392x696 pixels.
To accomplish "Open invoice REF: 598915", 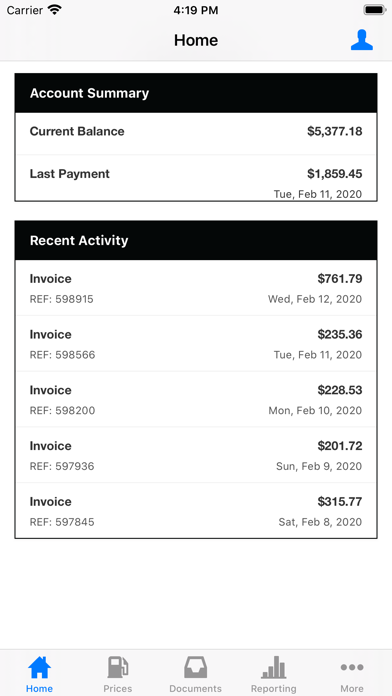I will coord(196,288).
